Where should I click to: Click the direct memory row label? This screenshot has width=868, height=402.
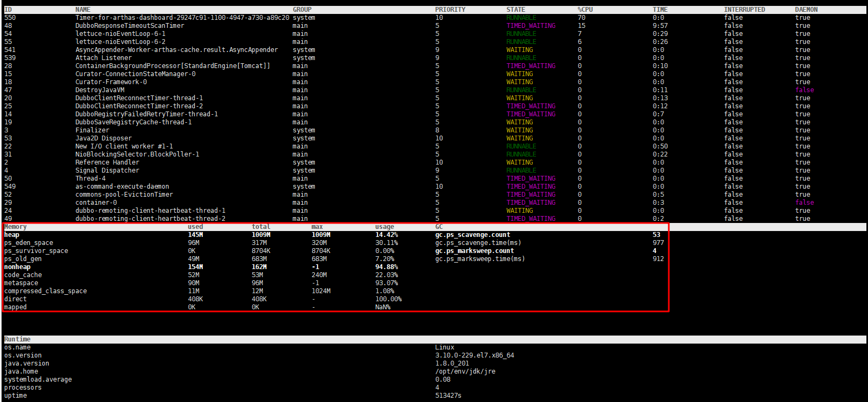pos(16,299)
